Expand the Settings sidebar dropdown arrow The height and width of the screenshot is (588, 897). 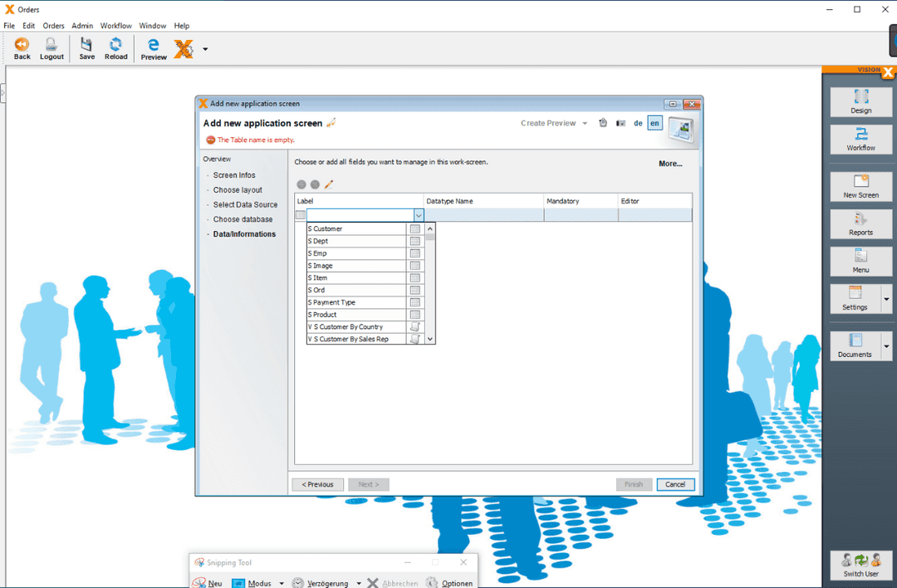885,298
